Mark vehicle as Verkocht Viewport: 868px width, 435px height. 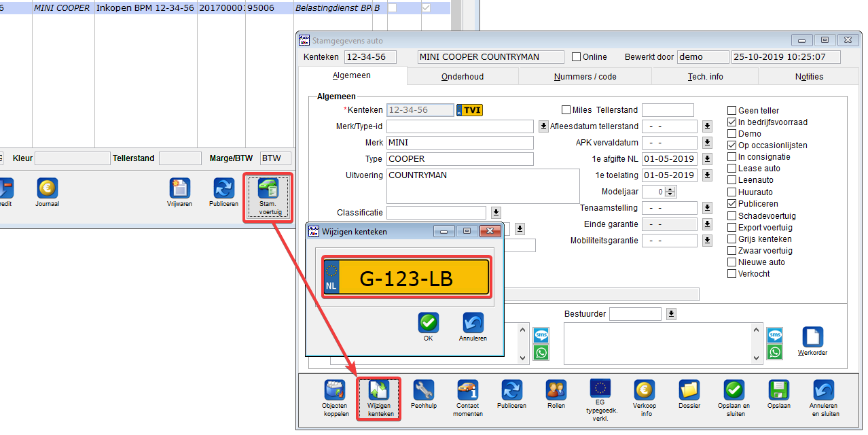(731, 273)
